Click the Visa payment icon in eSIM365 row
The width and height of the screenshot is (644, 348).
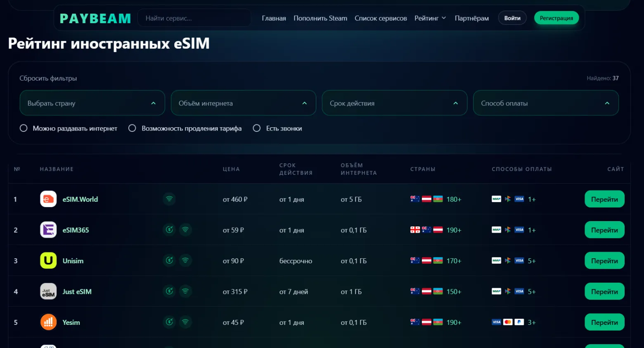click(x=519, y=230)
